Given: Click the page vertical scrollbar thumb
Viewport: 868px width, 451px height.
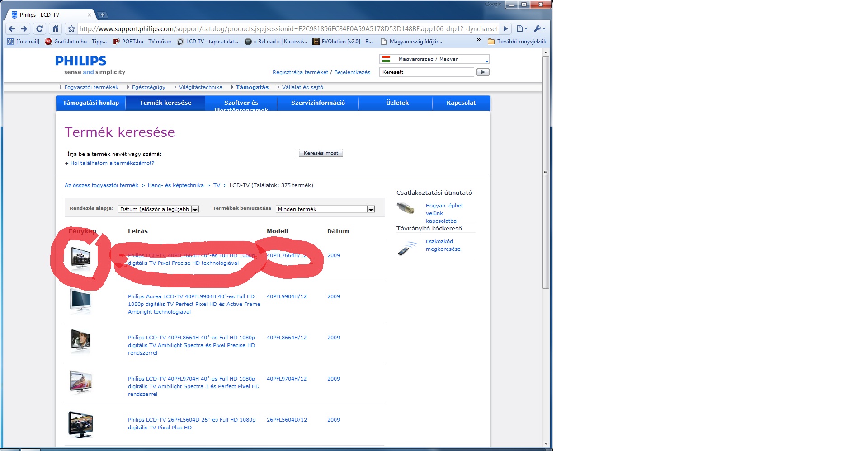Looking at the screenshot, I should [x=546, y=172].
